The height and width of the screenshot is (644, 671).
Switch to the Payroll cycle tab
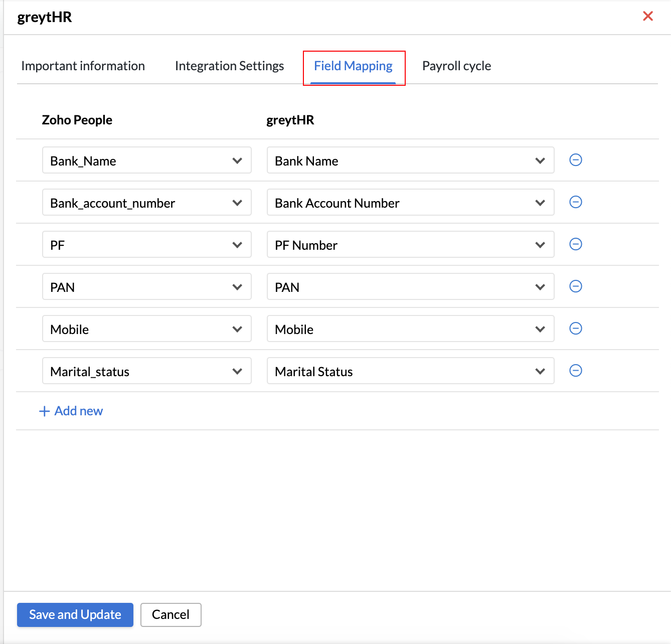(457, 66)
